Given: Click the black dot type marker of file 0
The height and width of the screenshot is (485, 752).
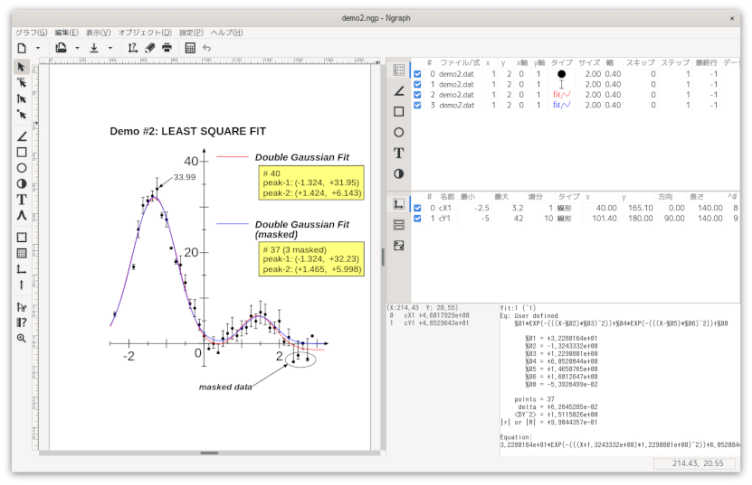Looking at the screenshot, I should point(561,74).
